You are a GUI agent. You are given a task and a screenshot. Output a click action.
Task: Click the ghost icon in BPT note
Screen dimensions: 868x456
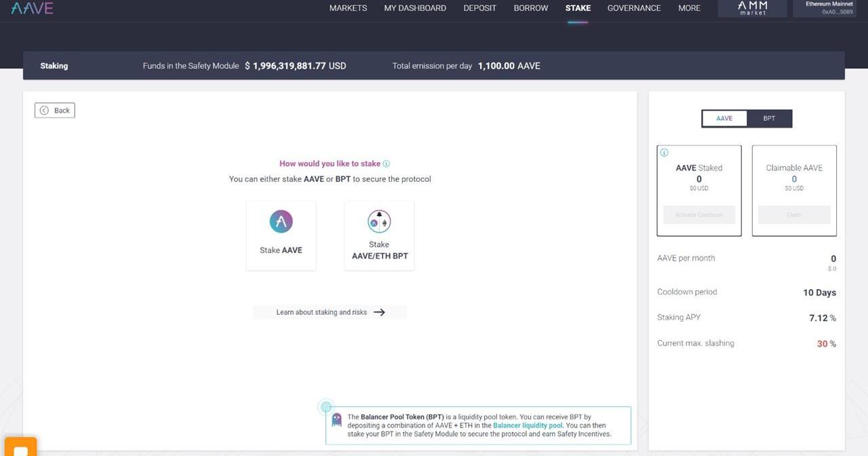point(336,419)
